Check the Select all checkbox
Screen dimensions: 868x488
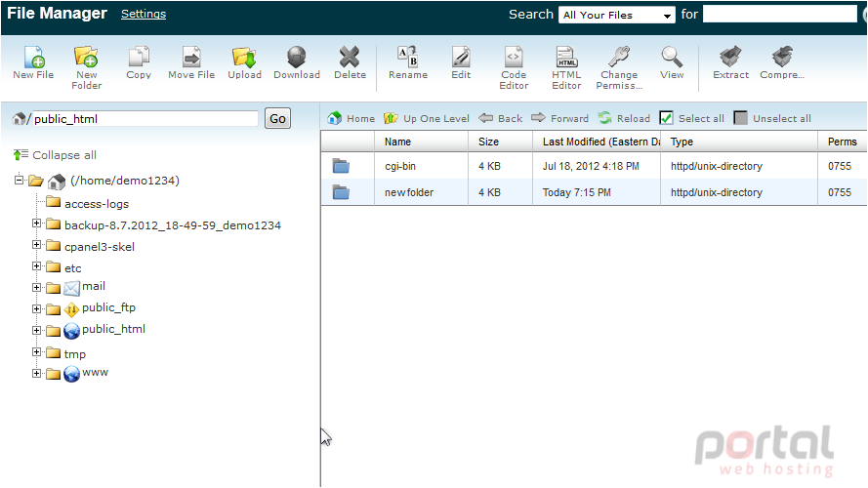pos(667,118)
